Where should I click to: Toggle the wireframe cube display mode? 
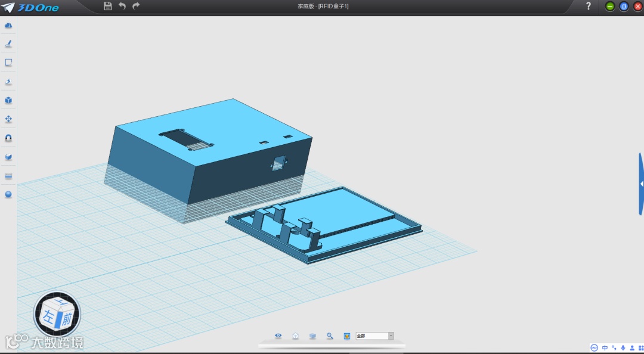295,336
